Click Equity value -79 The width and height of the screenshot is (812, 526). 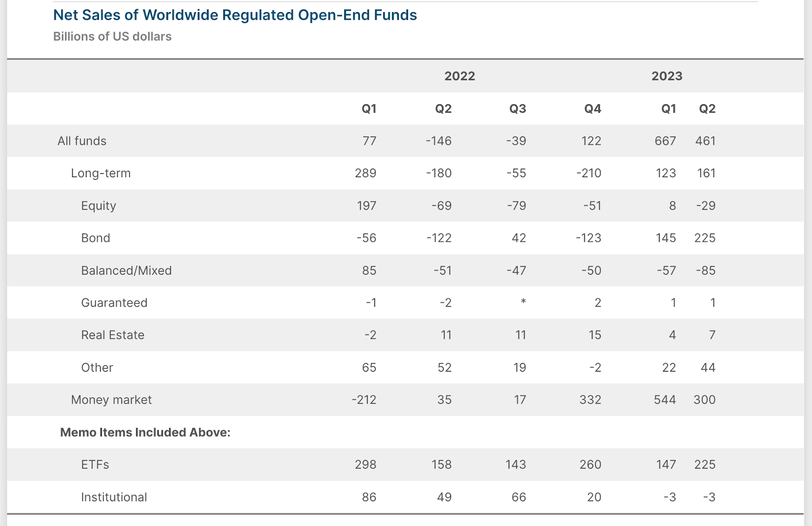pyautogui.click(x=516, y=206)
